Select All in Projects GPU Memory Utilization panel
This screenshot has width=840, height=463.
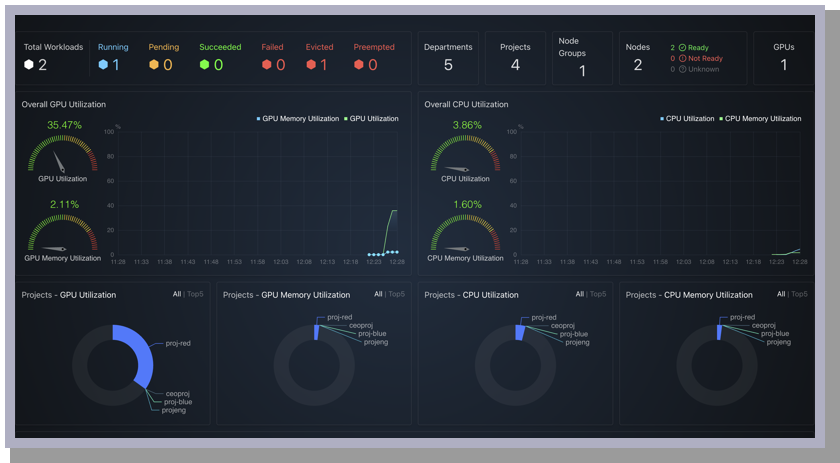pos(378,294)
